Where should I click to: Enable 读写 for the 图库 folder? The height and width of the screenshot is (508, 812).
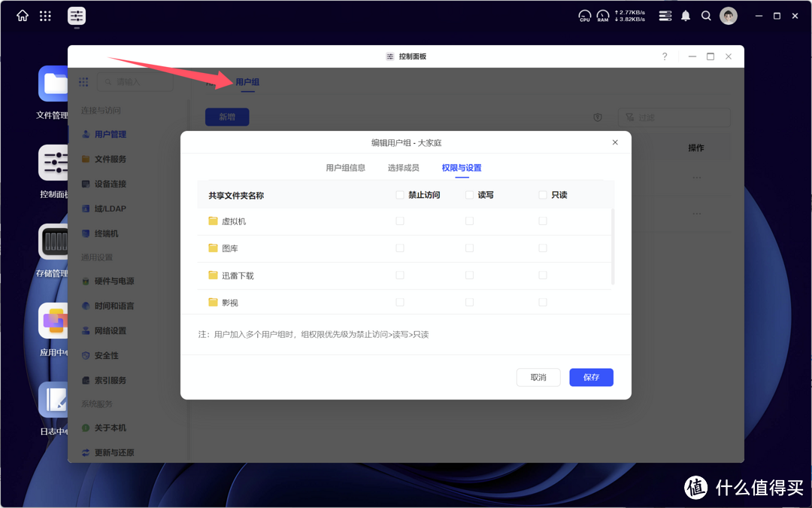coord(469,248)
